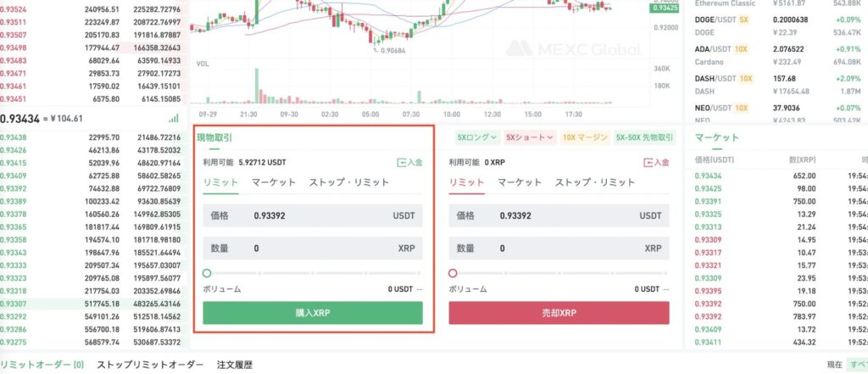
Task: Click the 10X badge next to NEO/USDT
Action: 740,109
